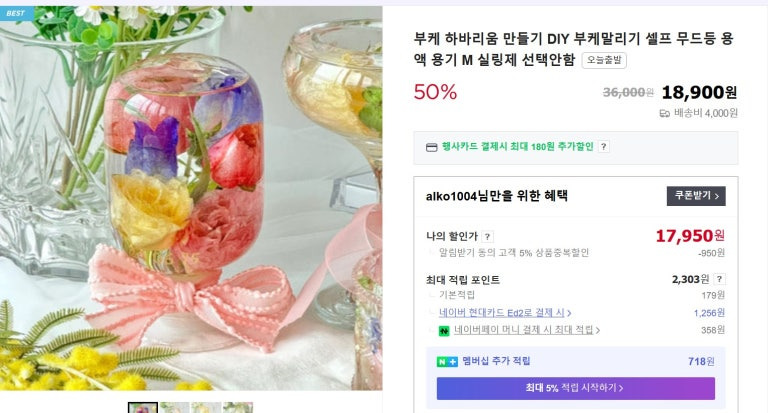Click the green Naver Pay N icon
Viewport: 773px width, 413px height.
[444, 331]
